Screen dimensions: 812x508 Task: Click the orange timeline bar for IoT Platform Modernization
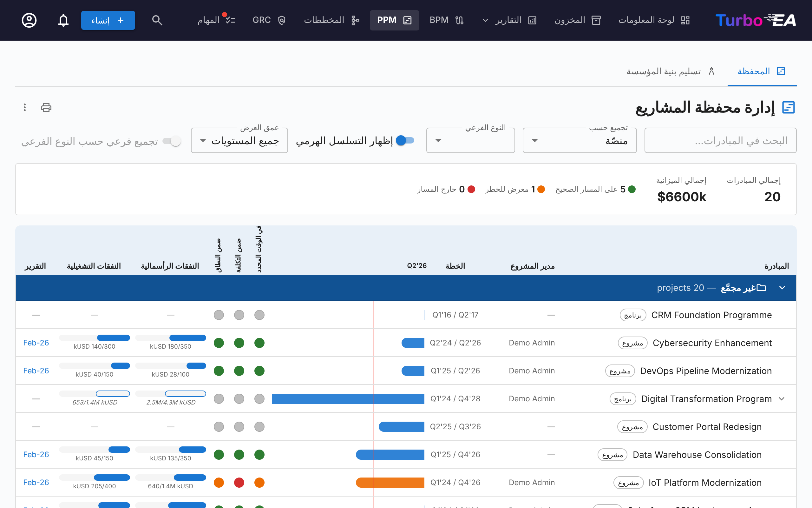coord(390,483)
